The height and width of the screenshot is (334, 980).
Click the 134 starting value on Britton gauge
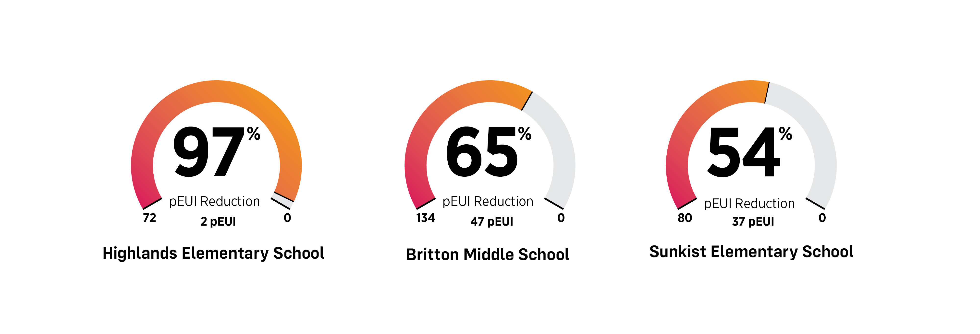425,218
